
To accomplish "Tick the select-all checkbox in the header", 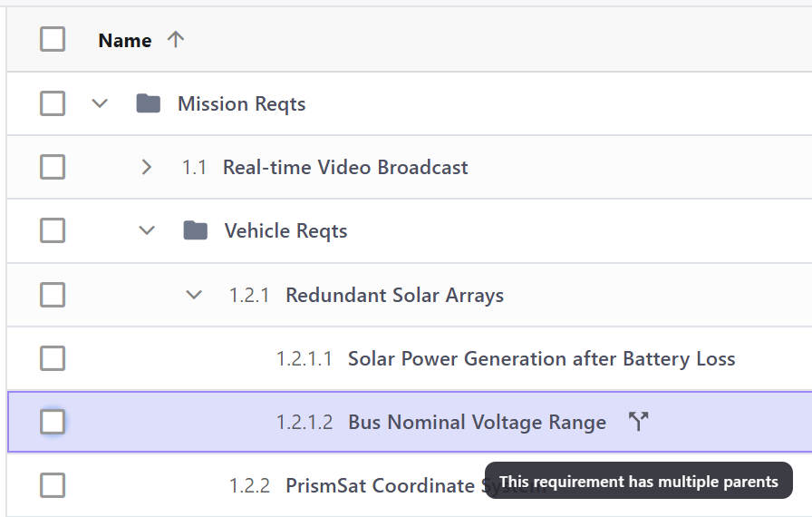I will coord(53,39).
